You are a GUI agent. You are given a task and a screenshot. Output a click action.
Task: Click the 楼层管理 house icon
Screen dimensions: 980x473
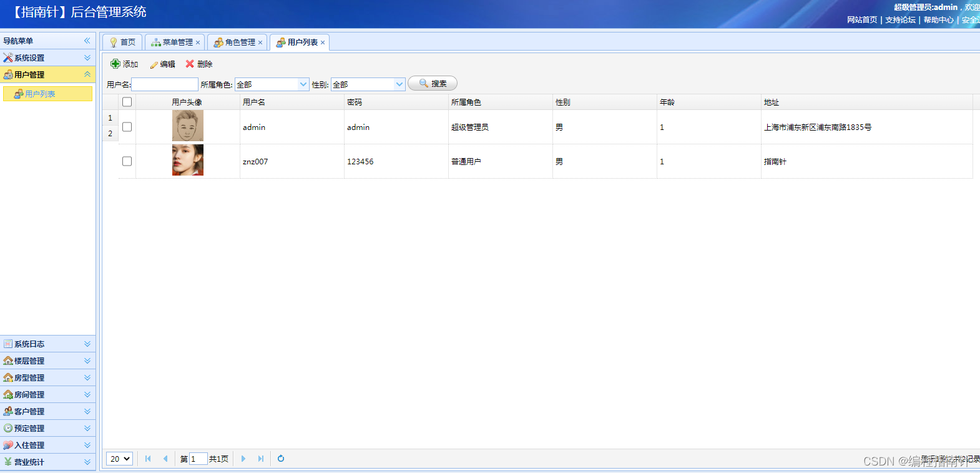tap(8, 361)
